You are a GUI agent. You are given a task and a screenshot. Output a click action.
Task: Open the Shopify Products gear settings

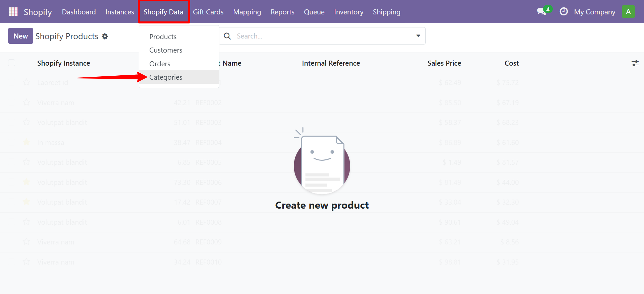click(x=105, y=36)
